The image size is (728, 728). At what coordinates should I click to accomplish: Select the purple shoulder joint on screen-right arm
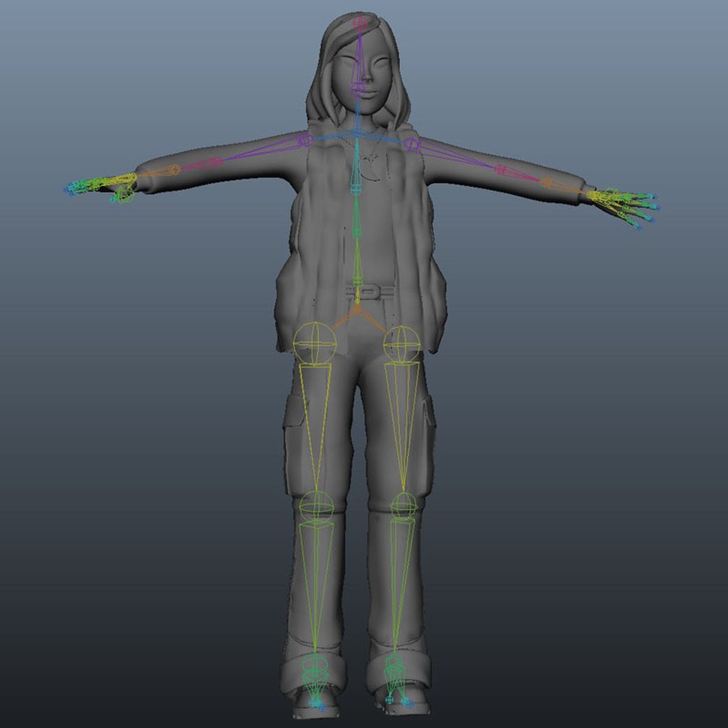coord(411,144)
